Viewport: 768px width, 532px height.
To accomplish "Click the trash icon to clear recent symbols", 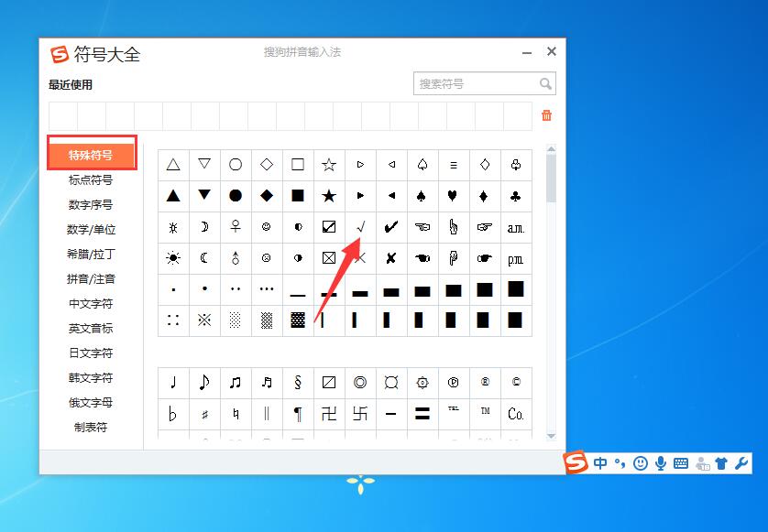I will 546,115.
